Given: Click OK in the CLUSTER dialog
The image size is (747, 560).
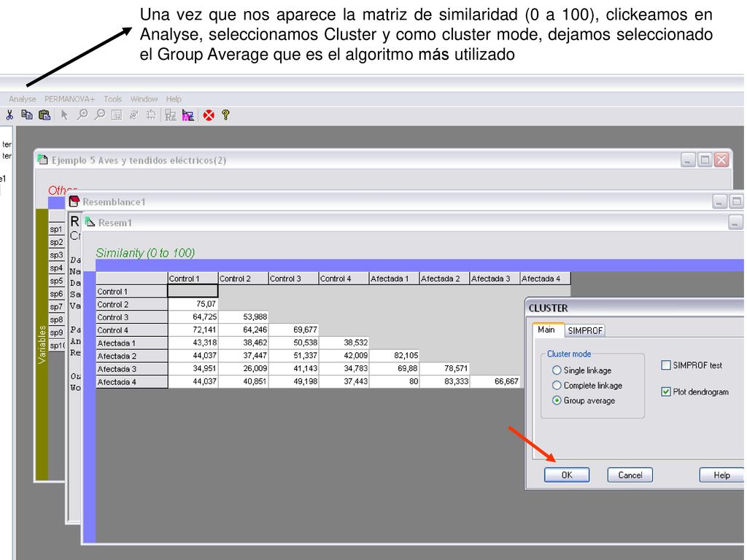Looking at the screenshot, I should [567, 475].
